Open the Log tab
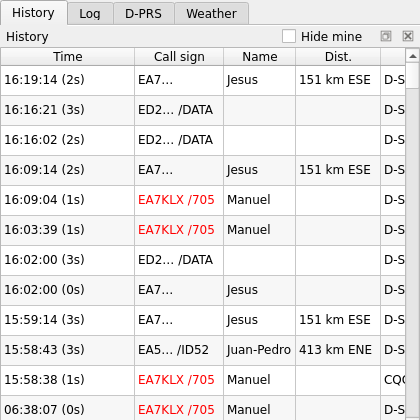 [x=90, y=14]
